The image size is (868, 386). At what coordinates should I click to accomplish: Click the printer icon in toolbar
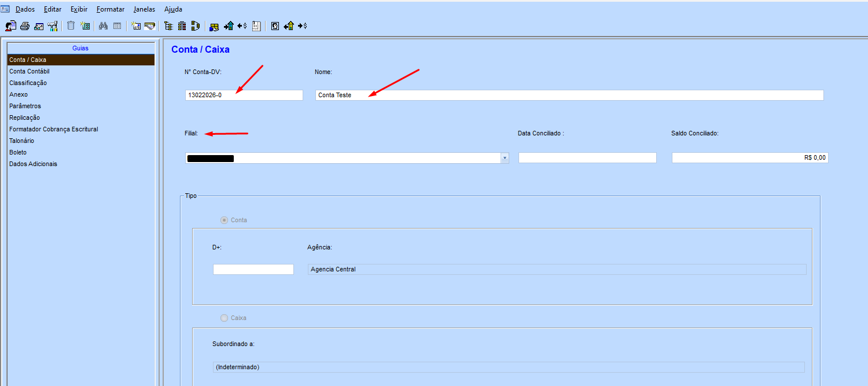tap(25, 26)
